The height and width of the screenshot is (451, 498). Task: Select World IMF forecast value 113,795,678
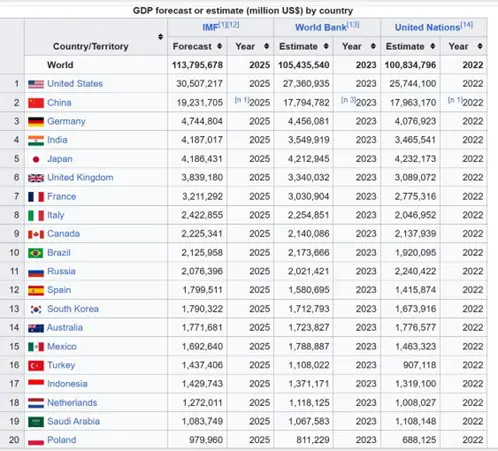click(x=197, y=65)
